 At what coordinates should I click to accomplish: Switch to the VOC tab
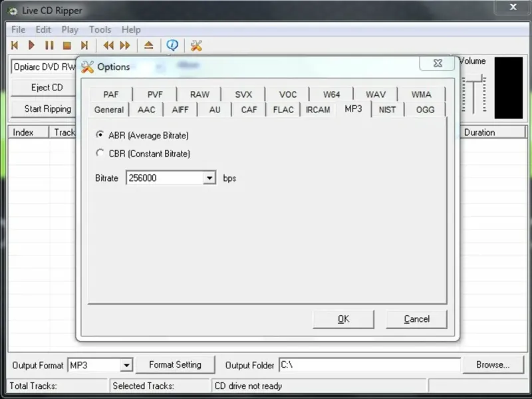coord(288,94)
